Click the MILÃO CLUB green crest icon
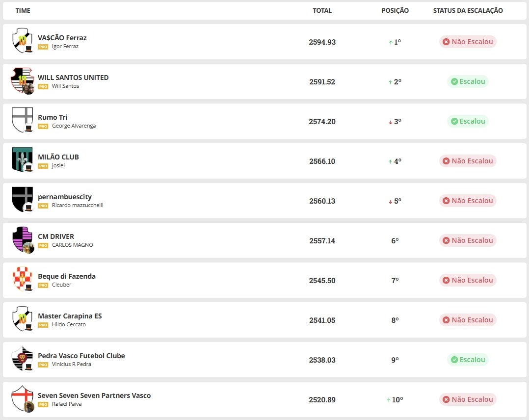Screen dimensions: 529x420 pos(22,159)
